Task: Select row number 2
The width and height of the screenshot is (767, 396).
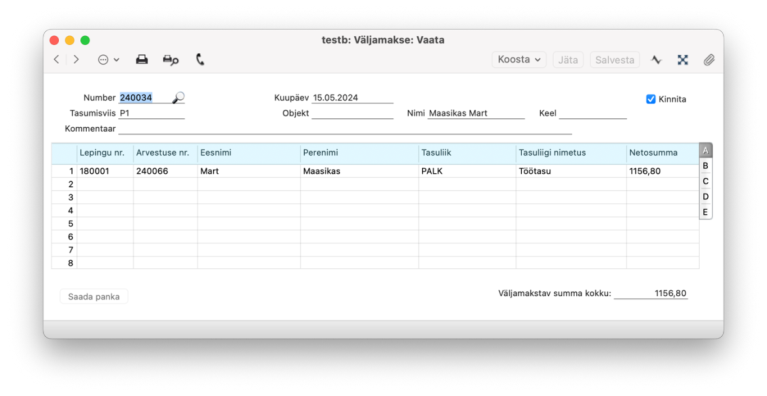Action: coord(65,184)
